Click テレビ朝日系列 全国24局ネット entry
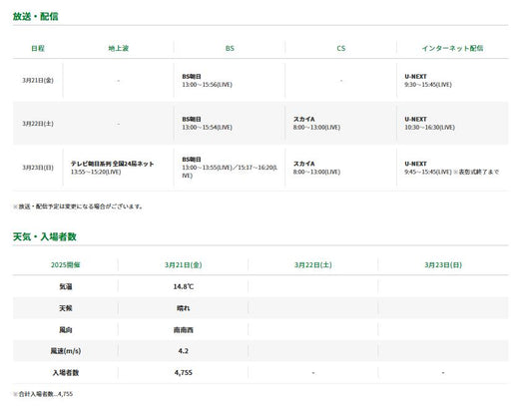The height and width of the screenshot is (406, 532). point(113,168)
